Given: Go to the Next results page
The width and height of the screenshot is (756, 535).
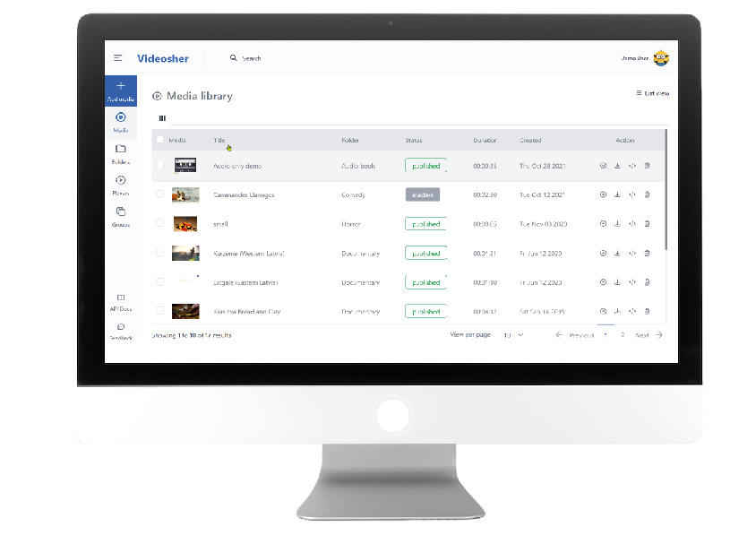Looking at the screenshot, I should (x=649, y=335).
